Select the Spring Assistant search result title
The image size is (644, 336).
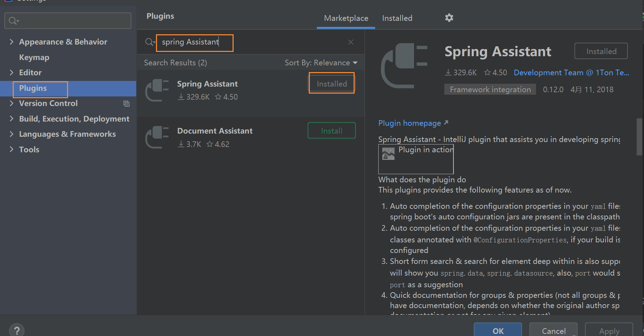tap(207, 84)
